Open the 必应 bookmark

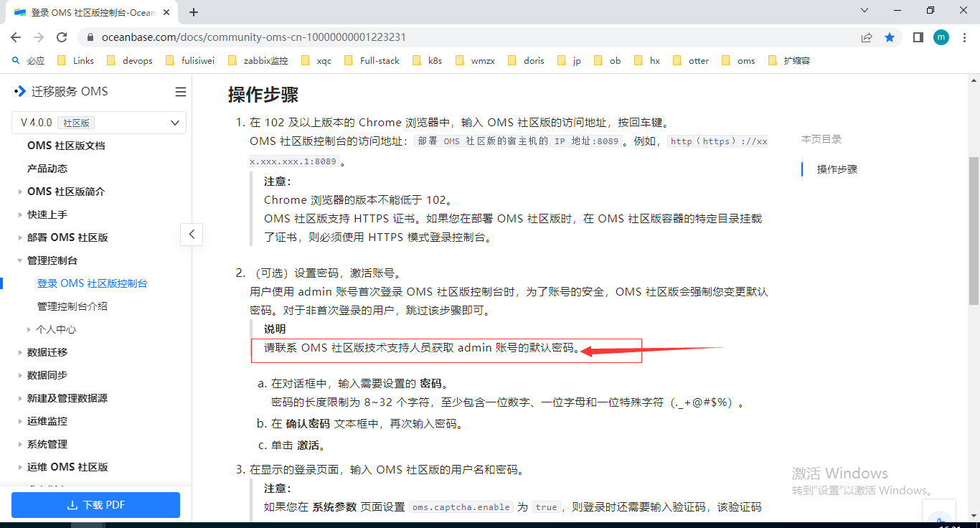point(29,60)
